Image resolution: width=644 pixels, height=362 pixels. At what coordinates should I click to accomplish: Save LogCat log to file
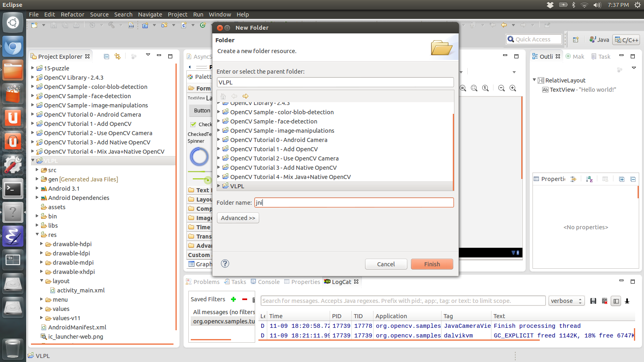[x=593, y=301]
